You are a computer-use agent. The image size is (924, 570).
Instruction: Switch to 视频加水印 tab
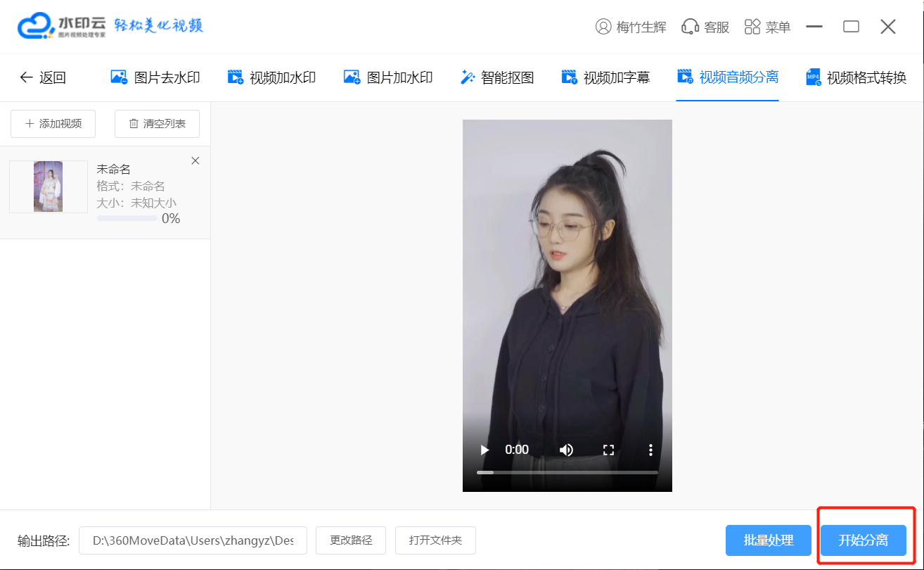tap(271, 77)
